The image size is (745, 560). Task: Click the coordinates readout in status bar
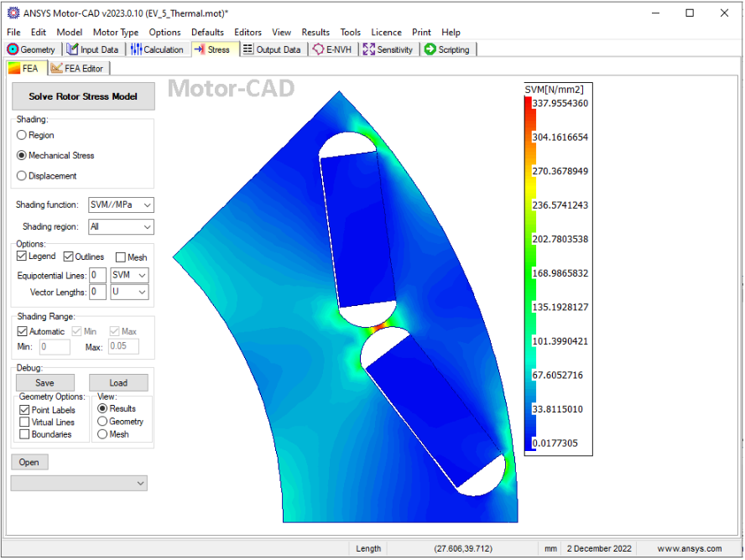[x=463, y=548]
